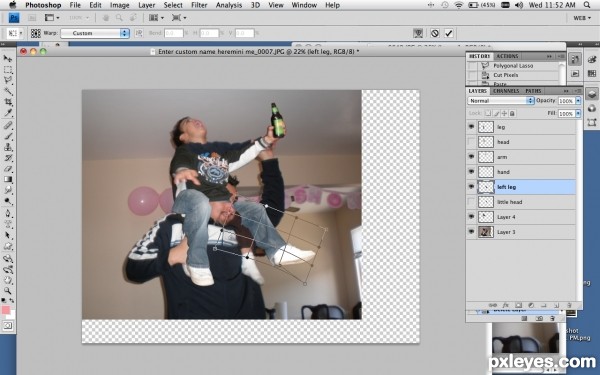Hide Layer 4 visibility
Screen dimensions: 600x375
pyautogui.click(x=471, y=217)
